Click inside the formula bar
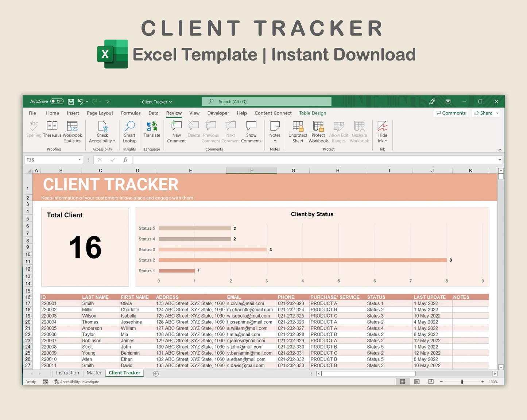 click(255, 159)
